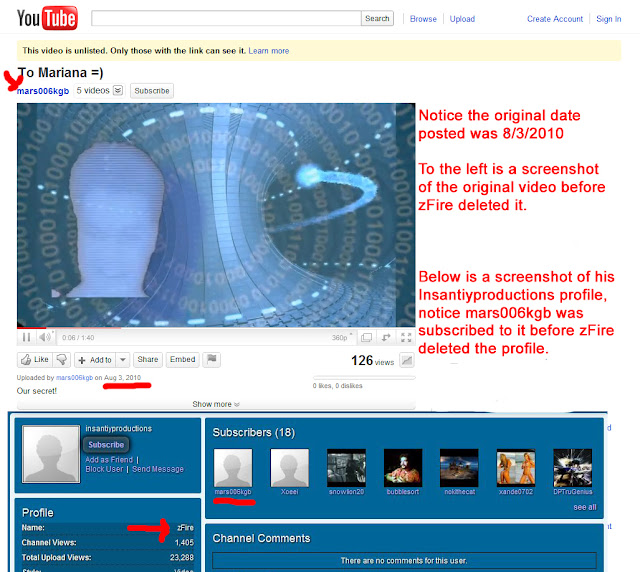
Task: Click the Sign In link
Action: pyautogui.click(x=609, y=19)
